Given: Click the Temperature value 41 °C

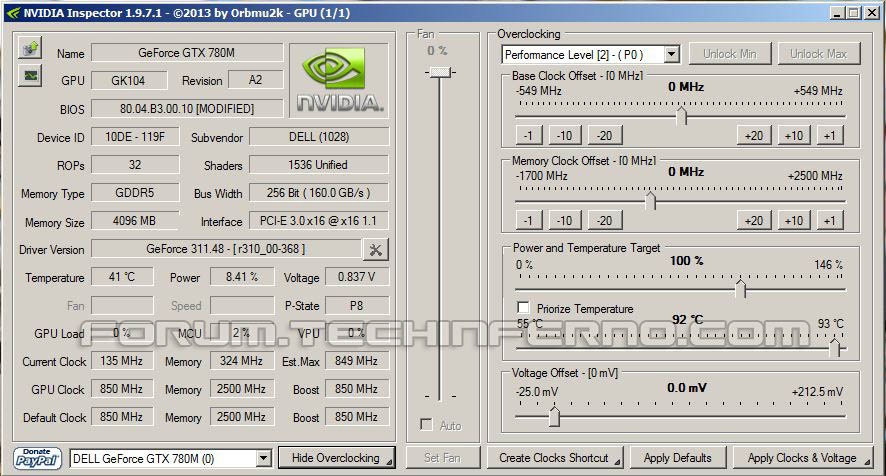Looking at the screenshot, I should click(122, 277).
